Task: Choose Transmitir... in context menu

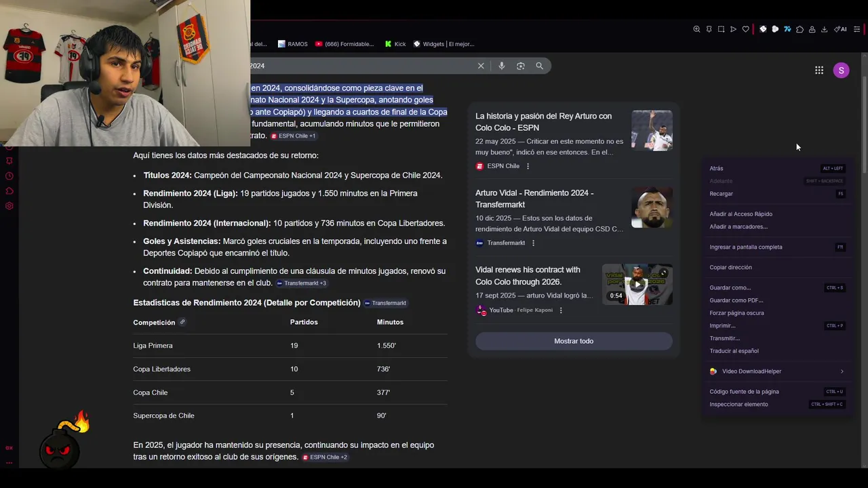Action: pos(776,338)
